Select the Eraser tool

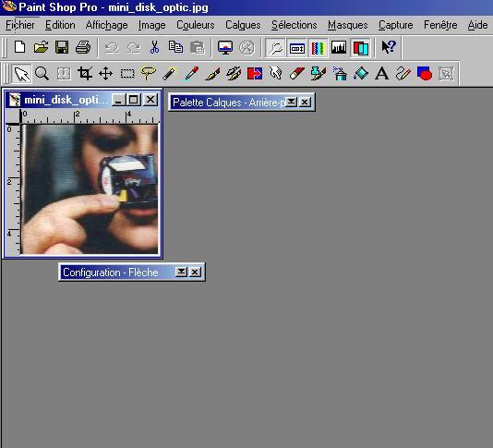pos(297,74)
